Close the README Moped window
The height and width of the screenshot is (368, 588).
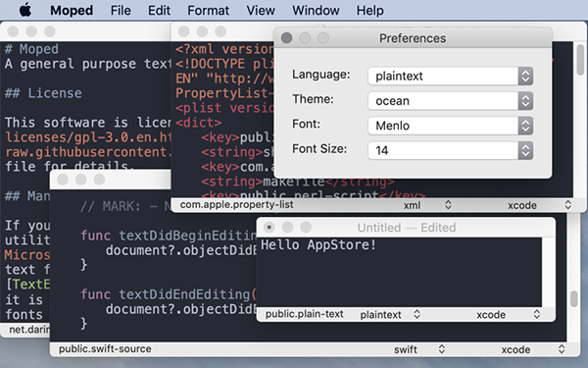pyautogui.click(x=13, y=31)
